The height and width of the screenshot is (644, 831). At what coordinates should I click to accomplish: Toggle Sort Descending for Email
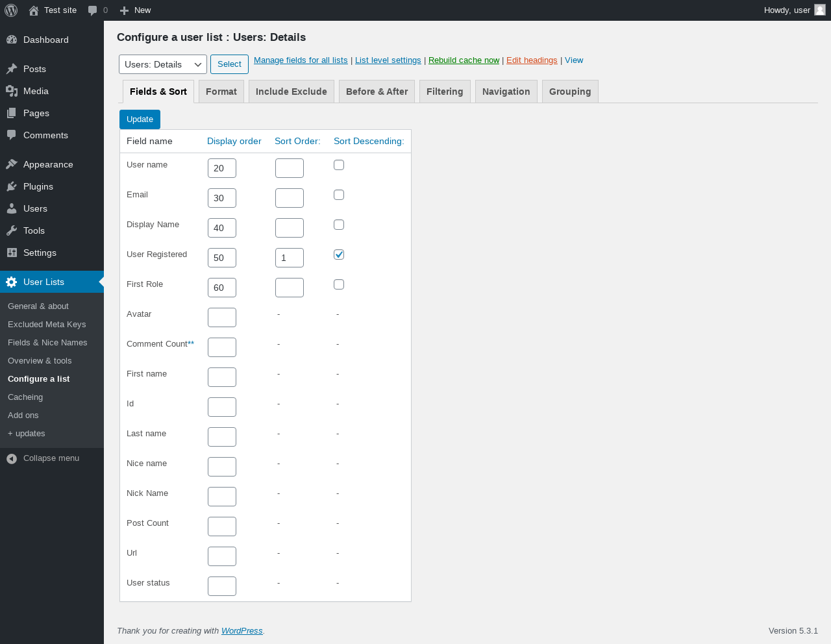point(339,195)
